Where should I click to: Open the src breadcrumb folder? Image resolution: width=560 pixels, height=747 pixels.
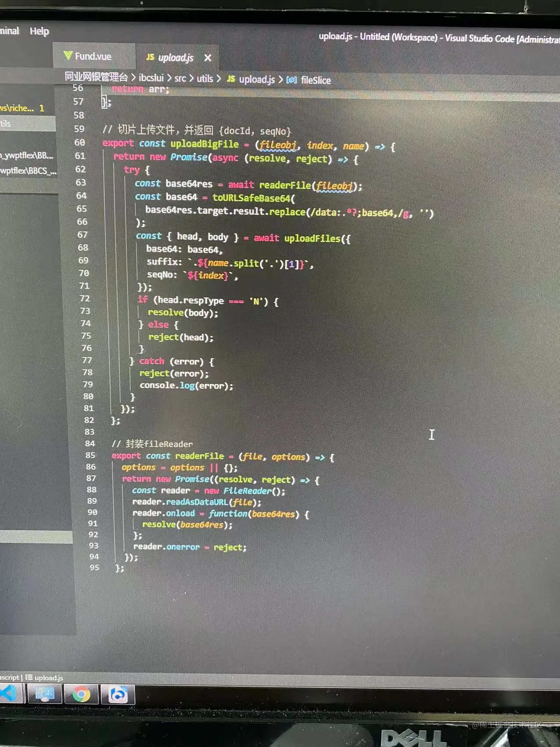pos(180,79)
